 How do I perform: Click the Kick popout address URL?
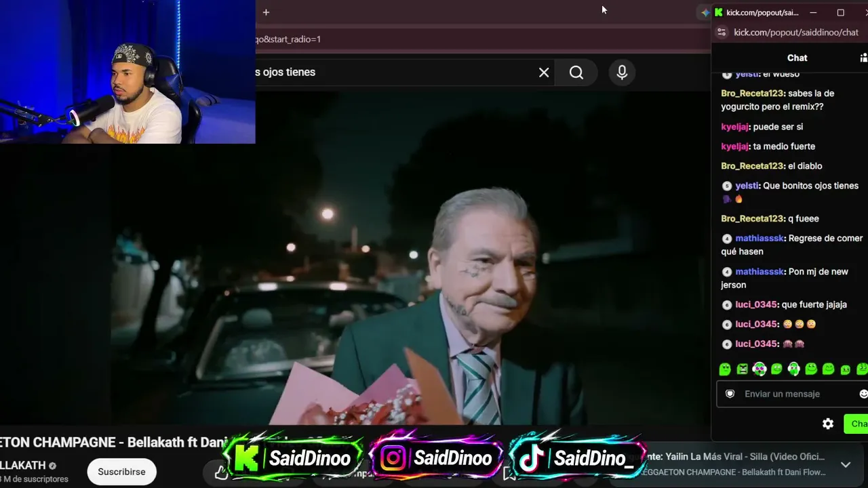(796, 33)
